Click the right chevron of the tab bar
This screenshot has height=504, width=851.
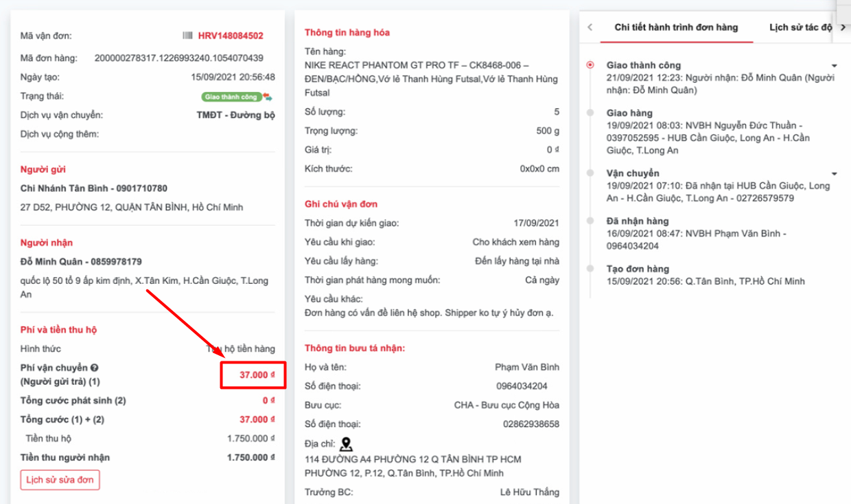(843, 27)
